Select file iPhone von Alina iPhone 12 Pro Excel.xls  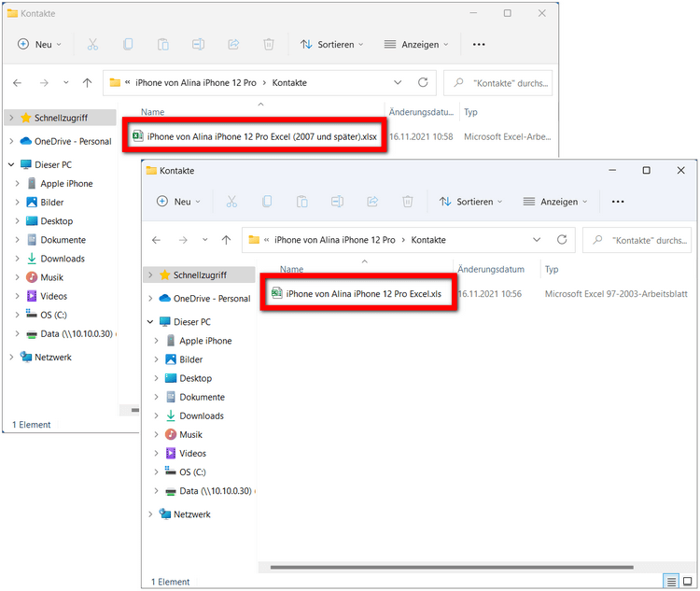(x=363, y=293)
